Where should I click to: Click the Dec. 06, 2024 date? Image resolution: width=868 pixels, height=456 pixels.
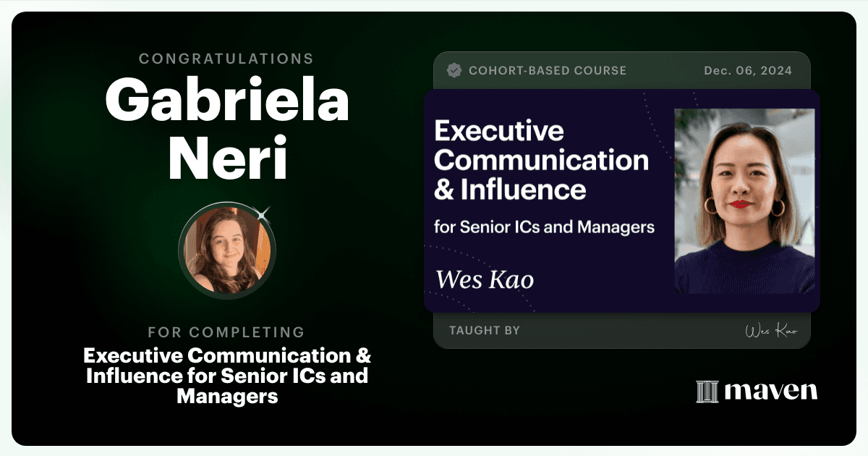click(748, 70)
